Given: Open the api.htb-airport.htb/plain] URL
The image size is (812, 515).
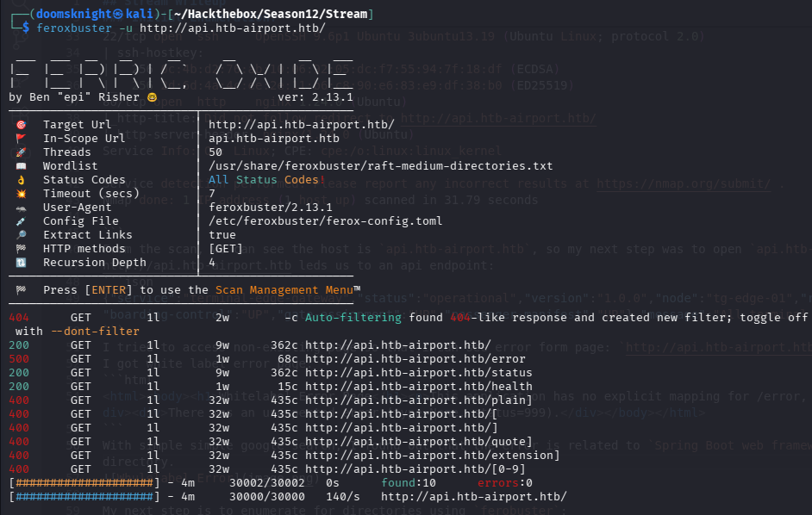Looking at the screenshot, I should (x=418, y=400).
